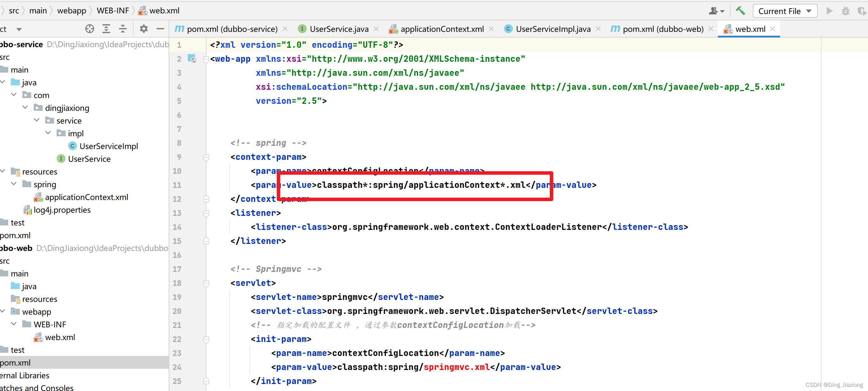Collapse the impl package node
Image resolution: width=868 pixels, height=391 pixels.
pos(48,133)
